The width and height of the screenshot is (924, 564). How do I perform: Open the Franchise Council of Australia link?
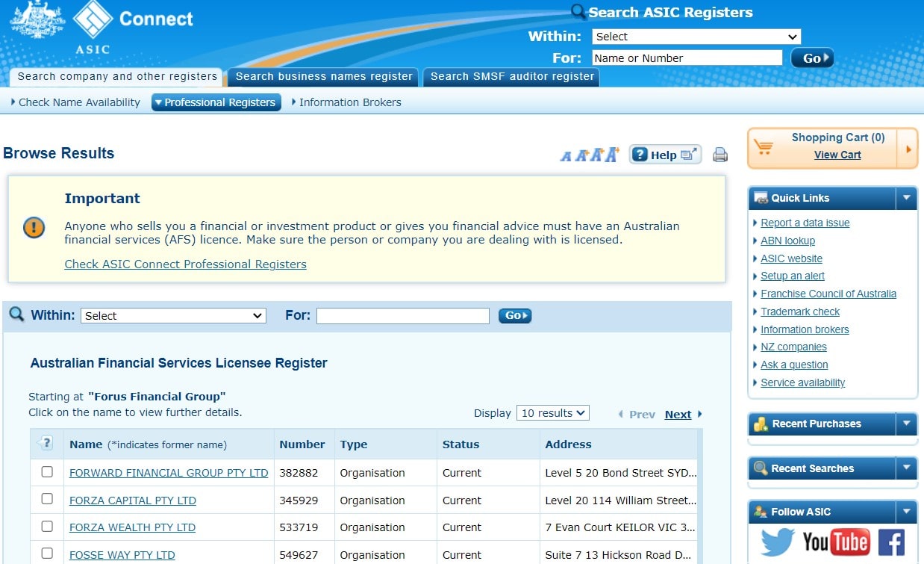coord(828,294)
